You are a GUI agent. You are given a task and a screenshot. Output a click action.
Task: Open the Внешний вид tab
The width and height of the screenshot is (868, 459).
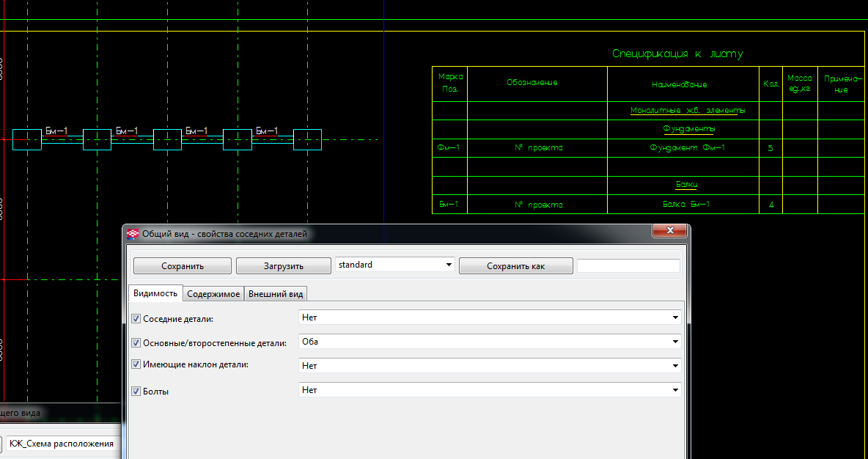coord(276,294)
